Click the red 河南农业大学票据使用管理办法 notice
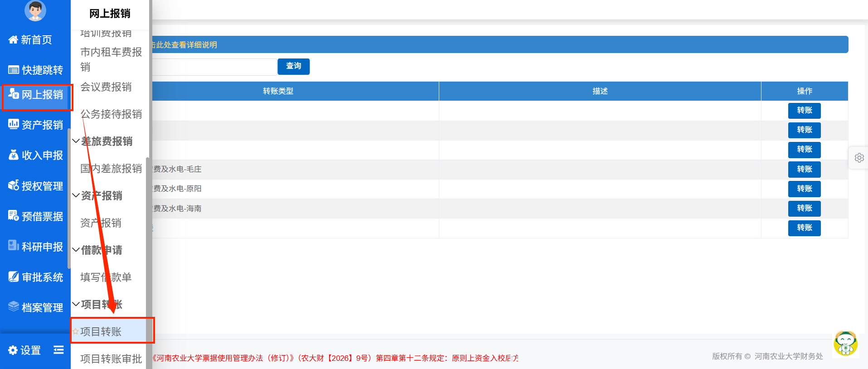Viewport: 868px width, 369px height. [x=335, y=358]
